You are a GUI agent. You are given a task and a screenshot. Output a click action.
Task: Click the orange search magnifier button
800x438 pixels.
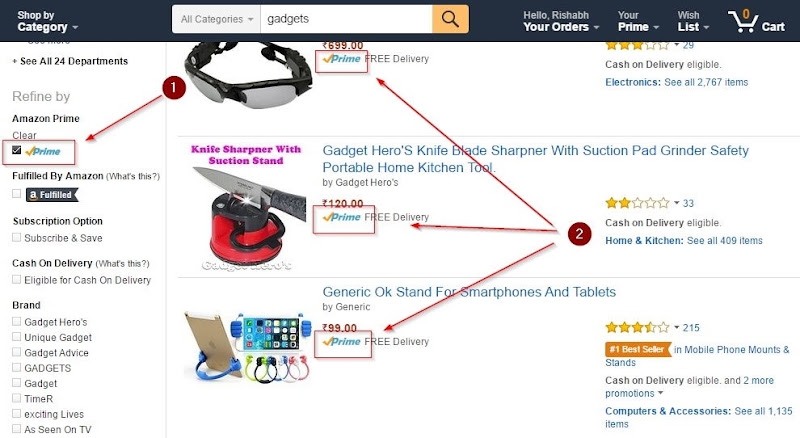[x=450, y=19]
